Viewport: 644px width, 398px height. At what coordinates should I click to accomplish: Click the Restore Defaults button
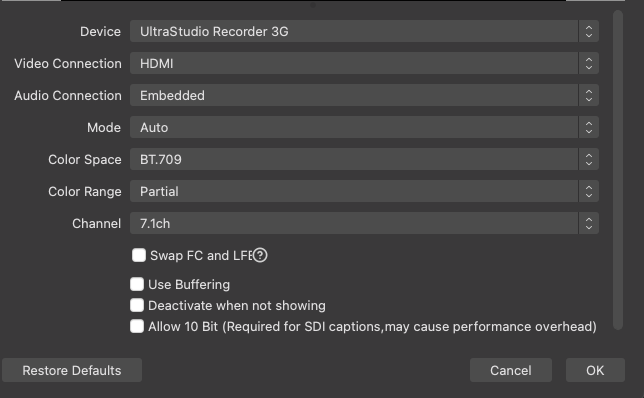point(72,370)
